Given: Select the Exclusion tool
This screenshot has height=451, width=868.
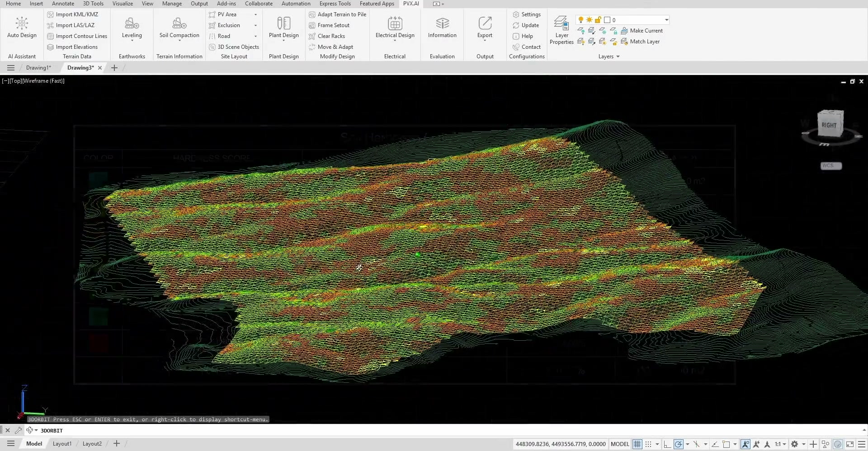Looking at the screenshot, I should click(224, 25).
